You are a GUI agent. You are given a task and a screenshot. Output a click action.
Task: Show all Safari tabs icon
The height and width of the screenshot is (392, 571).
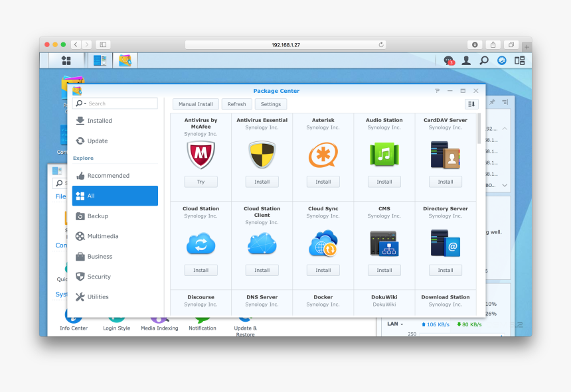click(x=511, y=44)
